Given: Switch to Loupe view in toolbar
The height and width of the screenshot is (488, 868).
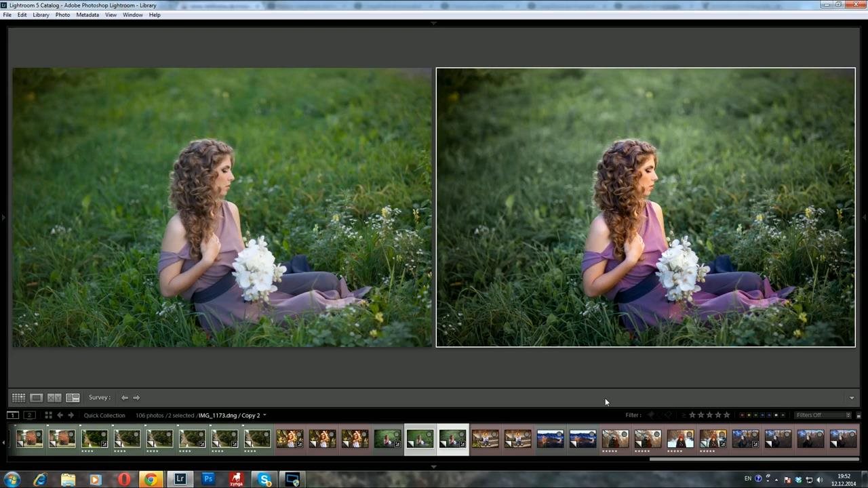Looking at the screenshot, I should coord(37,398).
